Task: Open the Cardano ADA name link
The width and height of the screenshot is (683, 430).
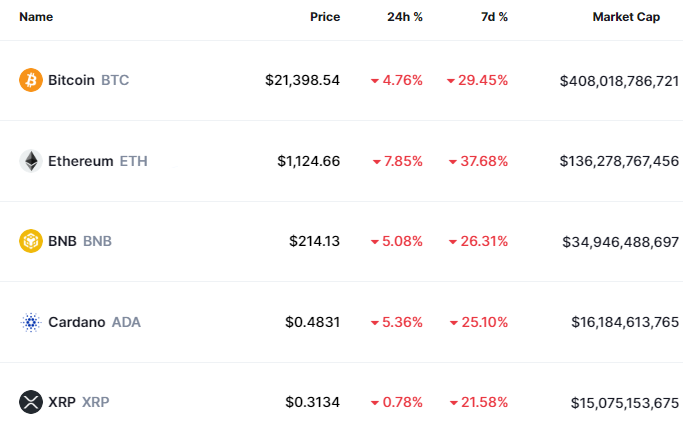Action: (94, 322)
